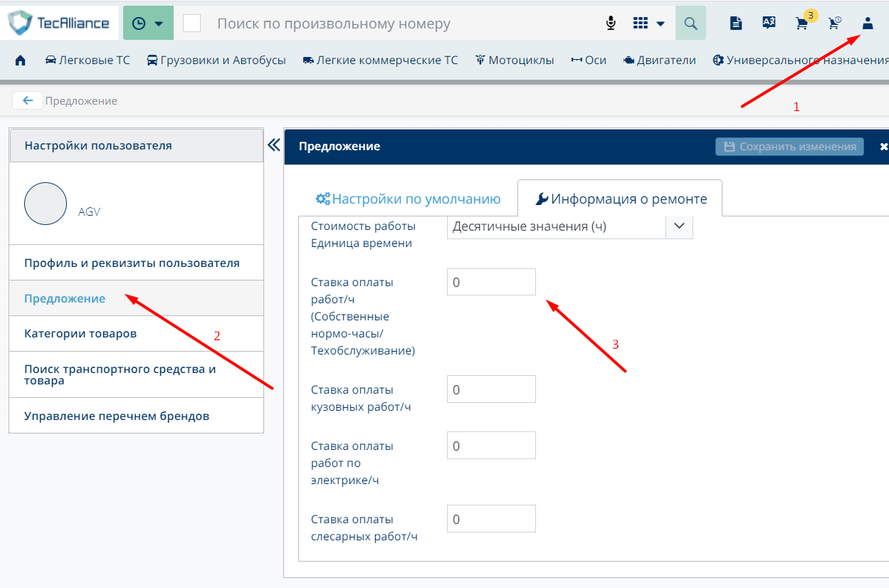Open the time unit dropdown
Screen dimensions: 889x588
point(678,226)
